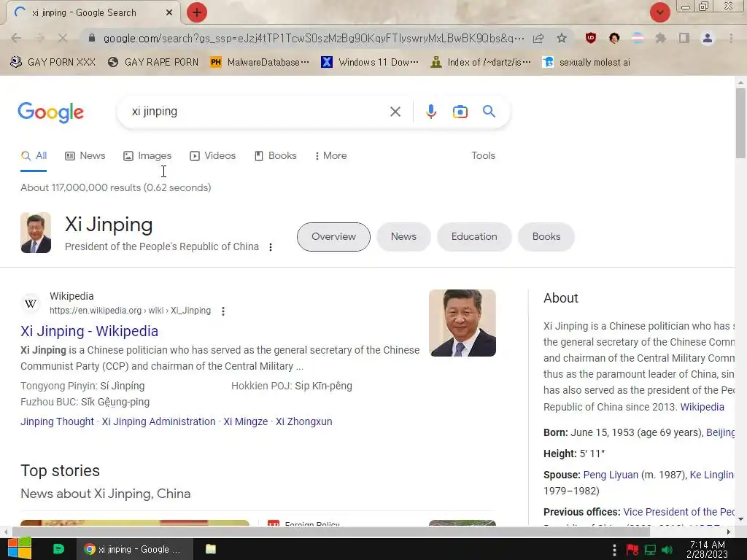
Task: Open the Xi Mingze sitelink
Action: tap(246, 421)
